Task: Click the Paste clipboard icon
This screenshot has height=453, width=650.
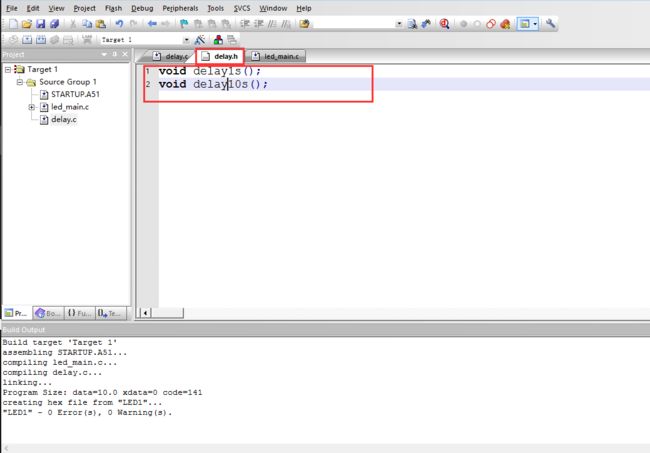Action: [x=101, y=24]
